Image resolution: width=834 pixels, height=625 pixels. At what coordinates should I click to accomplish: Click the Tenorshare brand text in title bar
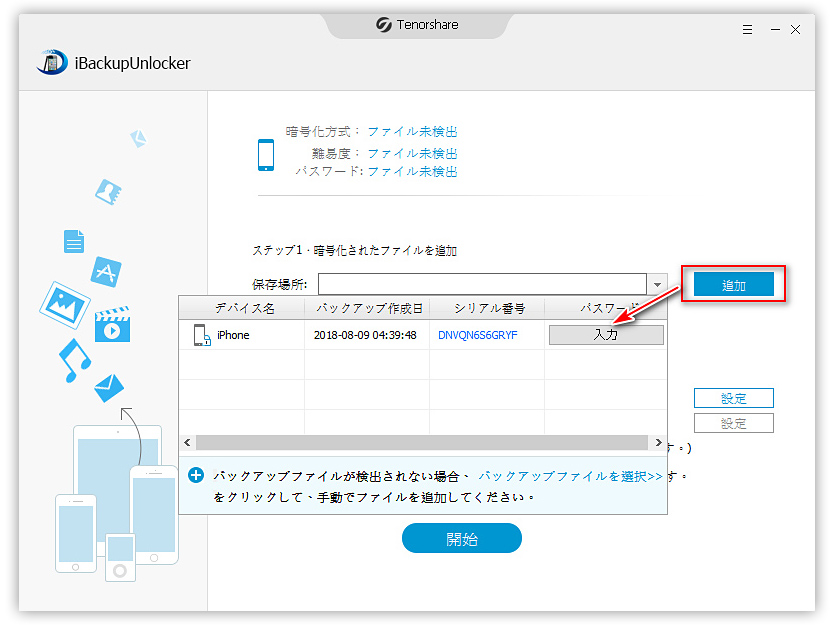coord(427,24)
